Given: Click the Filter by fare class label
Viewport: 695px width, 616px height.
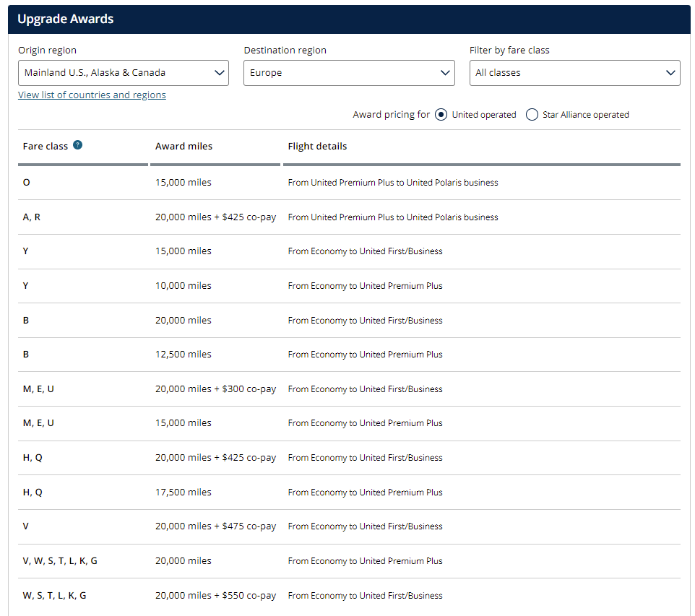Looking at the screenshot, I should click(509, 50).
